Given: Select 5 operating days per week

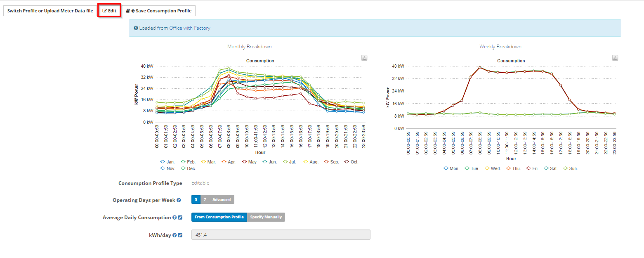Looking at the screenshot, I should point(196,199).
